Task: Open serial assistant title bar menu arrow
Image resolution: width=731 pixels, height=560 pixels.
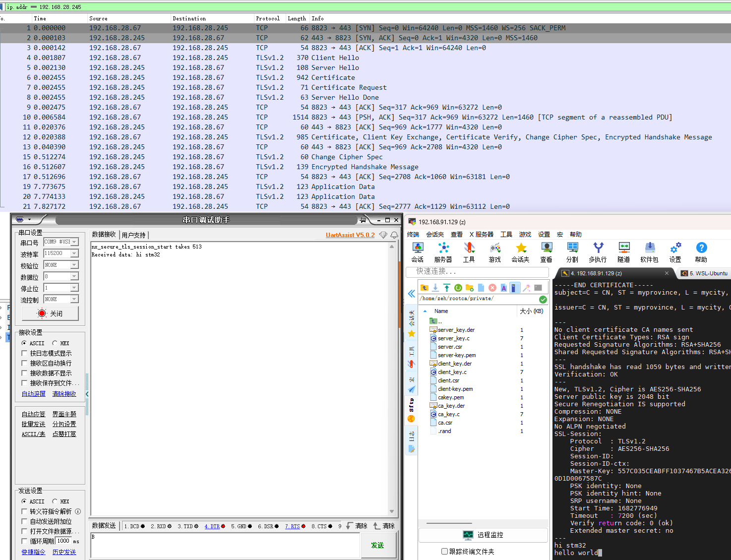Action: 29,220
